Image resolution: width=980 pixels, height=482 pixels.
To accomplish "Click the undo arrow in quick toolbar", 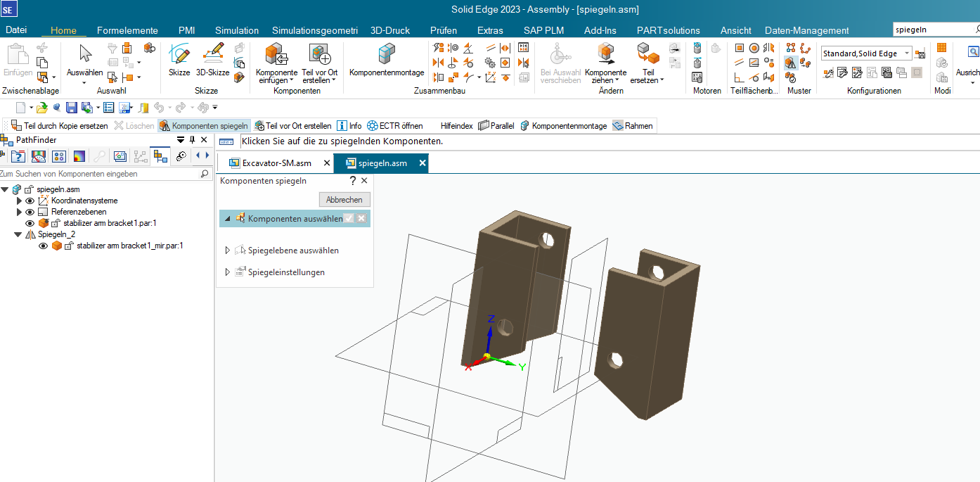I will (x=159, y=108).
